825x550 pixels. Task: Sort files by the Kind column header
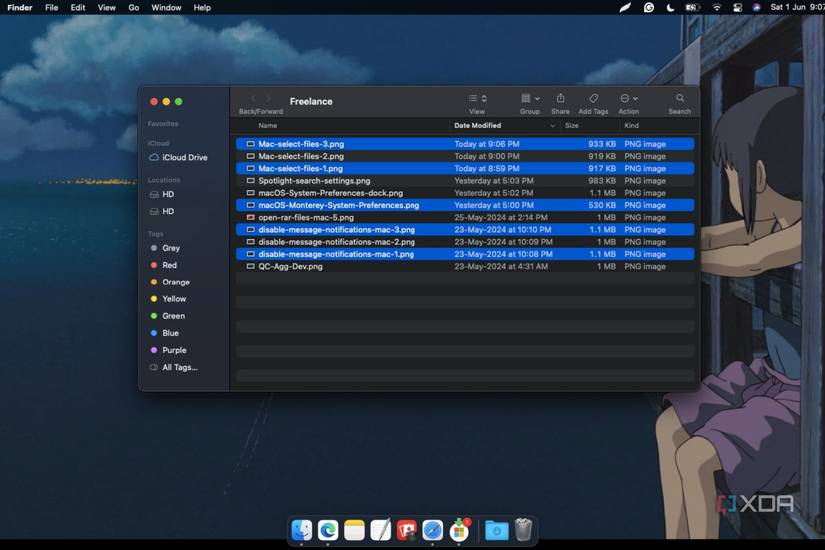click(x=631, y=126)
